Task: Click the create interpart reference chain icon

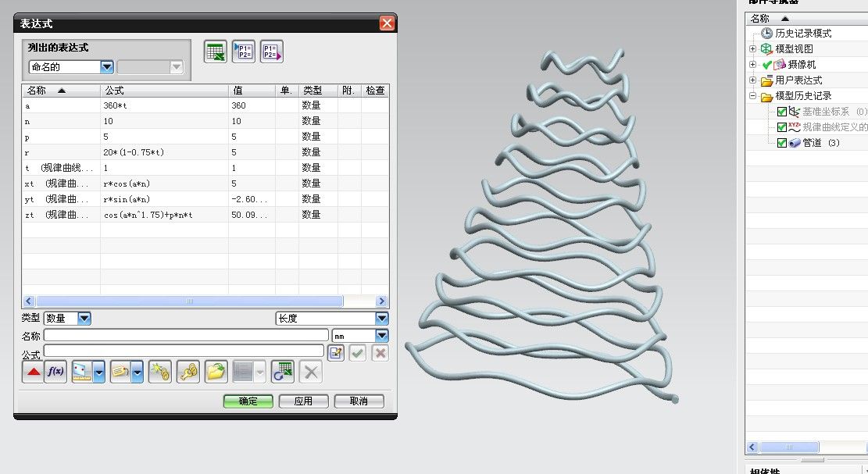Action: [x=159, y=372]
